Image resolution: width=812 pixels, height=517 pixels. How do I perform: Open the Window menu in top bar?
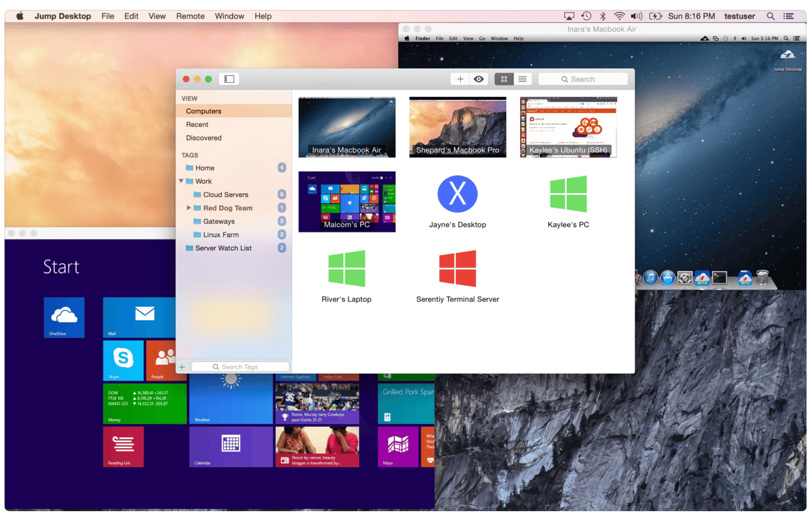pyautogui.click(x=229, y=16)
